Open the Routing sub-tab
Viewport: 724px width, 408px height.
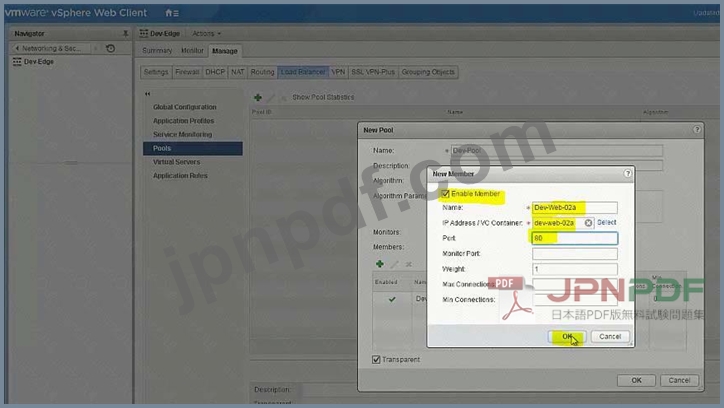(x=262, y=72)
